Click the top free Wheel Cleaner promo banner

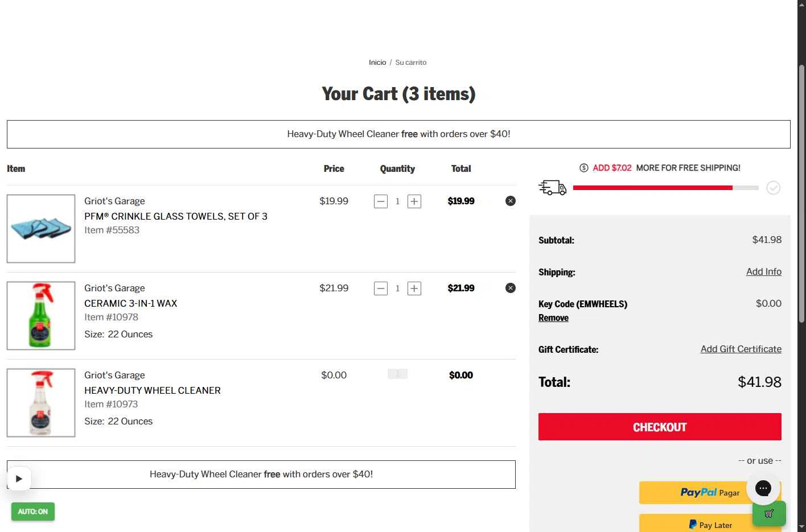[398, 134]
